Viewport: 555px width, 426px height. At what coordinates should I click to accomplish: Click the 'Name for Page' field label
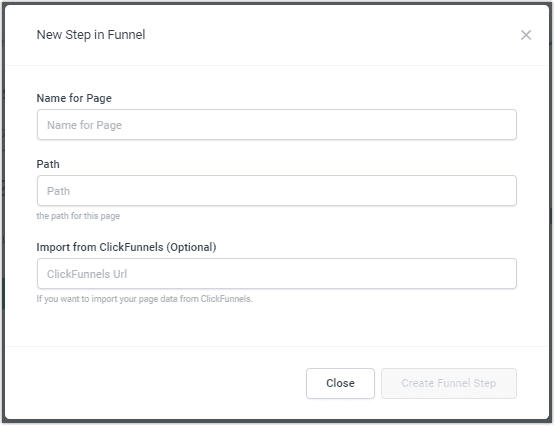(74, 98)
